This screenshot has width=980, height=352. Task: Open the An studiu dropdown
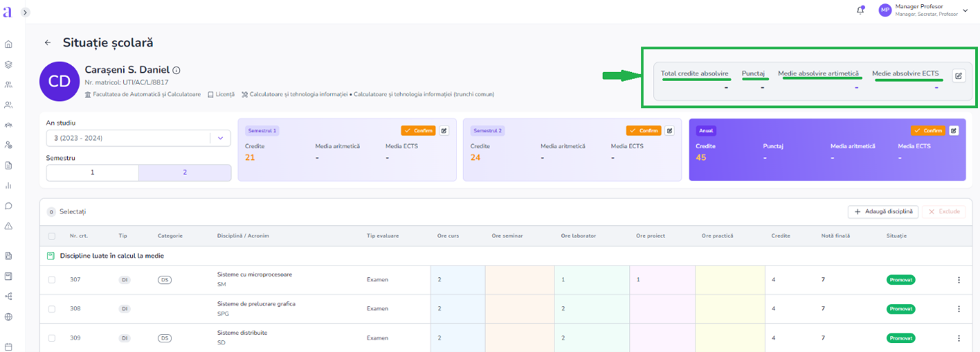click(220, 138)
